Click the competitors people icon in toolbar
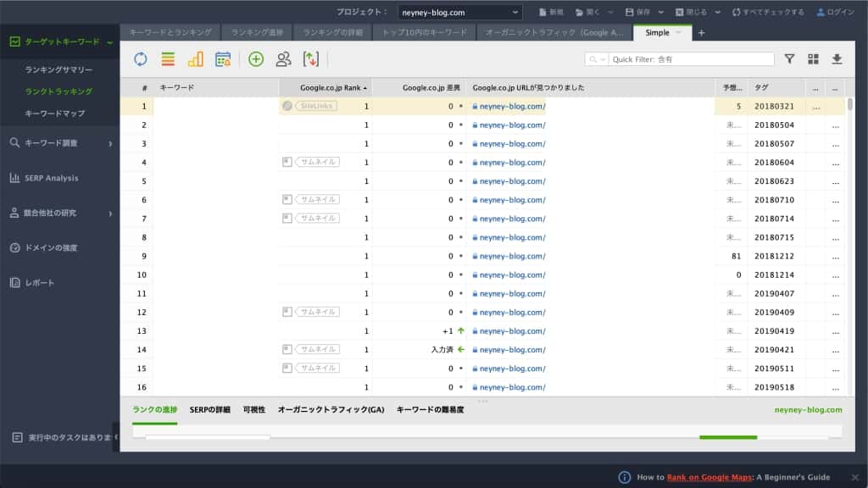The image size is (868, 488). click(283, 59)
